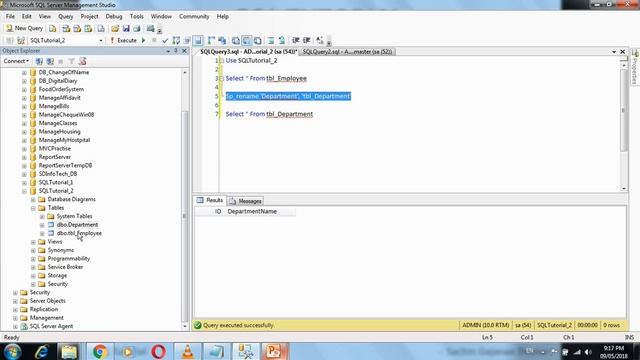
Task: Specify values for template parameters
Action: 320,40
